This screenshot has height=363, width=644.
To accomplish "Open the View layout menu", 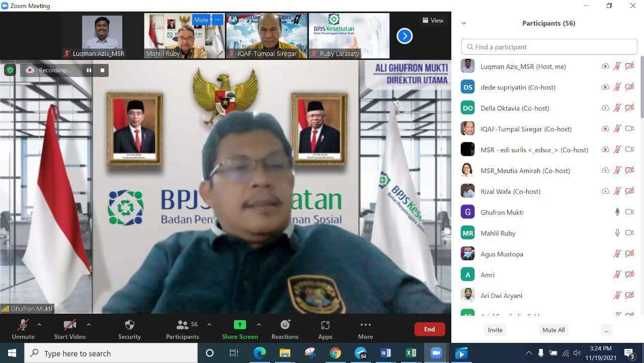I will pyautogui.click(x=433, y=21).
